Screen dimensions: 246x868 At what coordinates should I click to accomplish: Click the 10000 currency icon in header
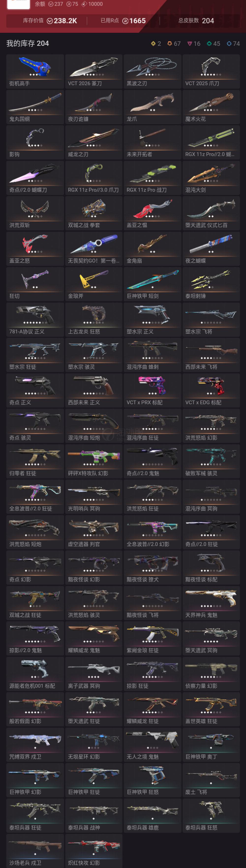point(84,4)
